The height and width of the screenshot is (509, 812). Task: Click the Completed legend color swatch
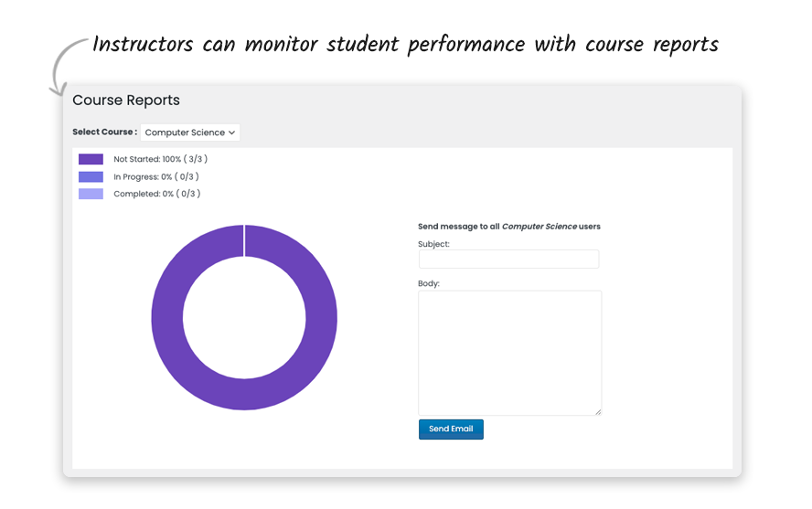tap(91, 194)
